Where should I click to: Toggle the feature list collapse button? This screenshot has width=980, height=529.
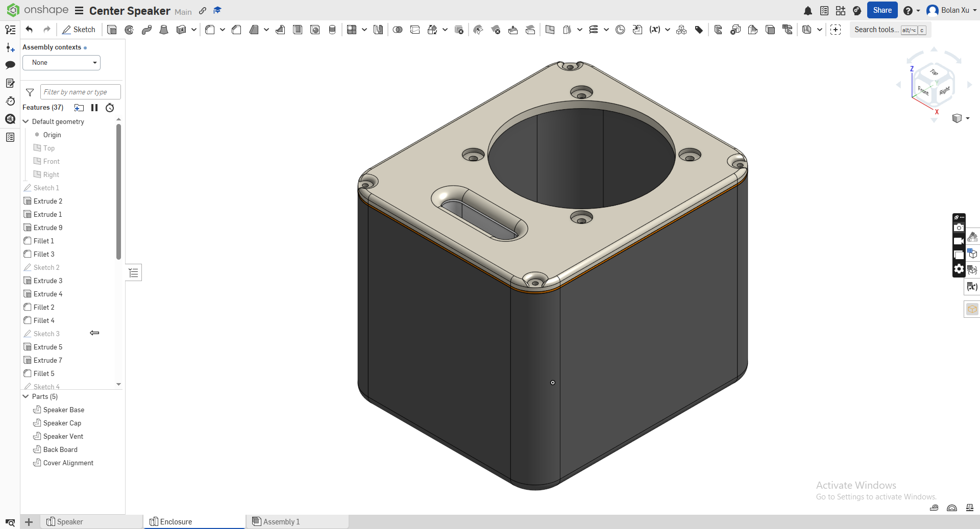point(134,273)
